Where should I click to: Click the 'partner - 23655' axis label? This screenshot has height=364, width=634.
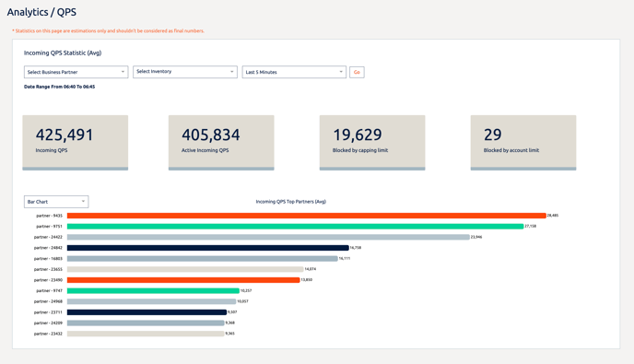click(x=48, y=269)
